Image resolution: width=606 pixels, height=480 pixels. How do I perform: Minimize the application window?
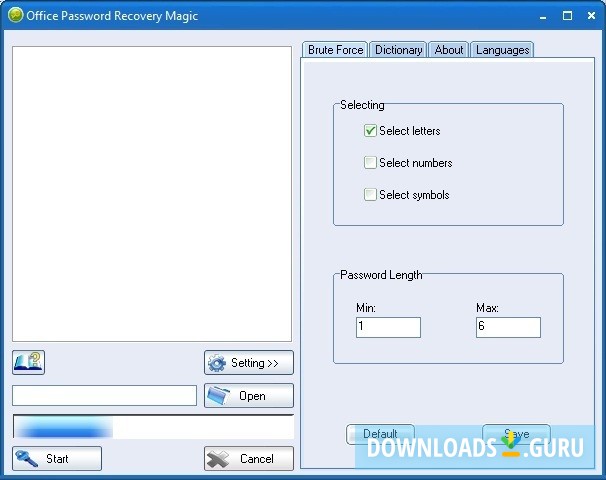(x=543, y=16)
